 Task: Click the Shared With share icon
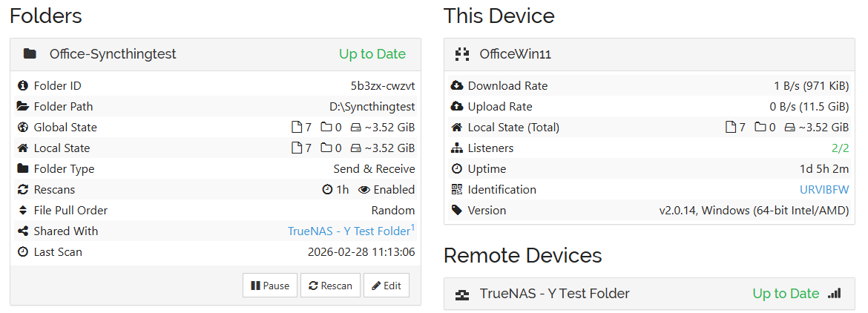[x=22, y=231]
